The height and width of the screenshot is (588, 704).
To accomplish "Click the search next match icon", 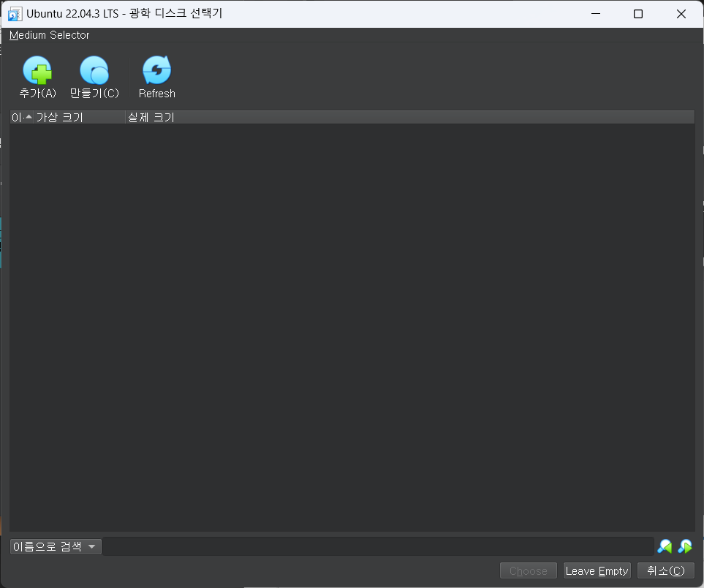I will 685,546.
